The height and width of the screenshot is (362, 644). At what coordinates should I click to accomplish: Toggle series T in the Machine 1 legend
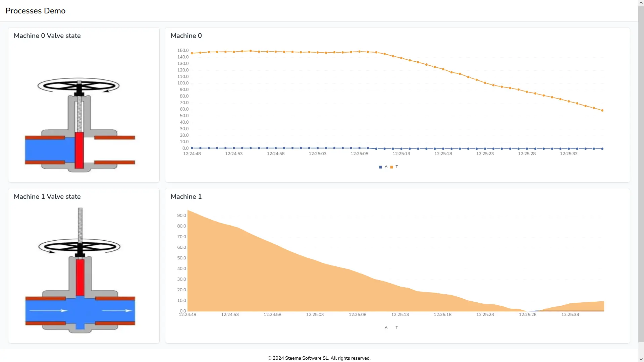point(397,327)
